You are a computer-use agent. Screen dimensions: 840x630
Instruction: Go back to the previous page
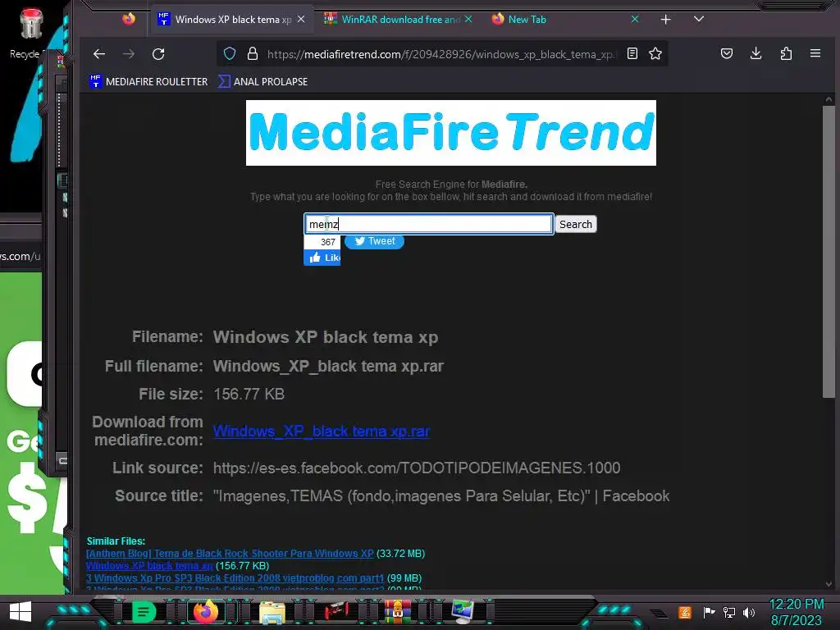[x=99, y=53]
